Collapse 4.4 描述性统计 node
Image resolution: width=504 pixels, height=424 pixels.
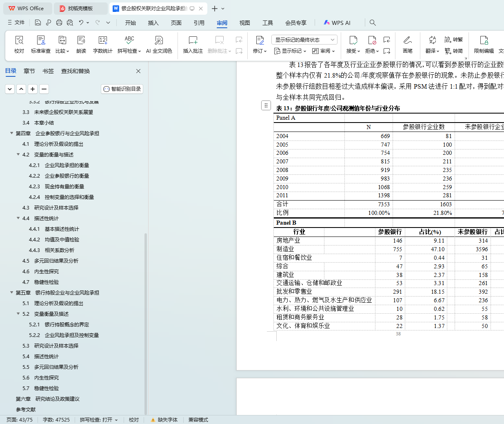tap(18, 218)
